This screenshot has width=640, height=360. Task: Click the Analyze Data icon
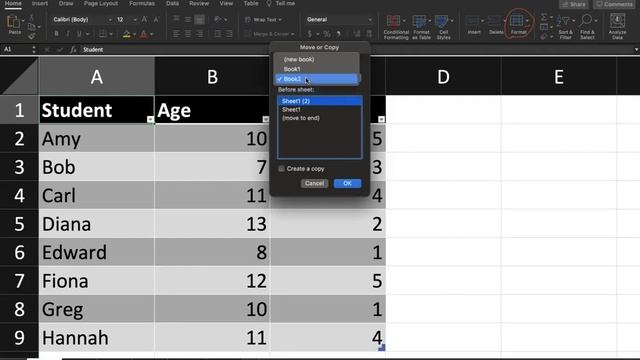coord(617,20)
